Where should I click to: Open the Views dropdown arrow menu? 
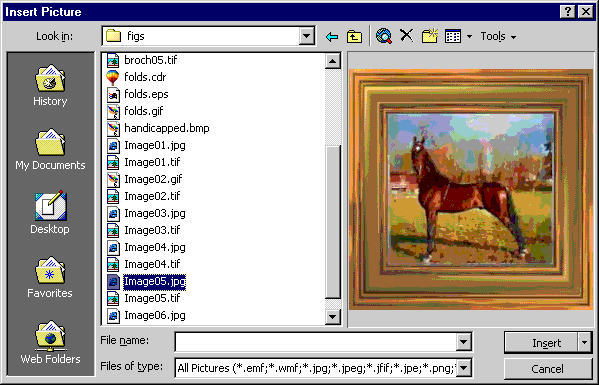[469, 36]
